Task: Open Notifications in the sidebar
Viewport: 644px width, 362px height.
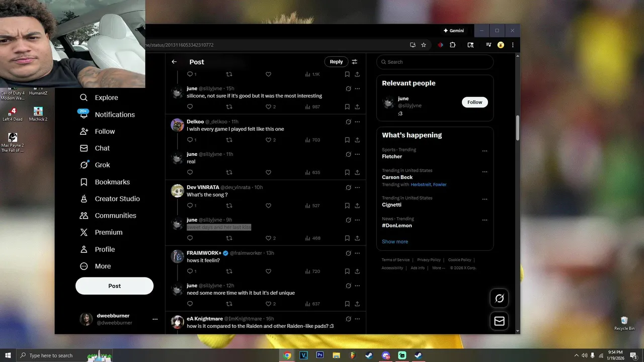Action: [107, 115]
